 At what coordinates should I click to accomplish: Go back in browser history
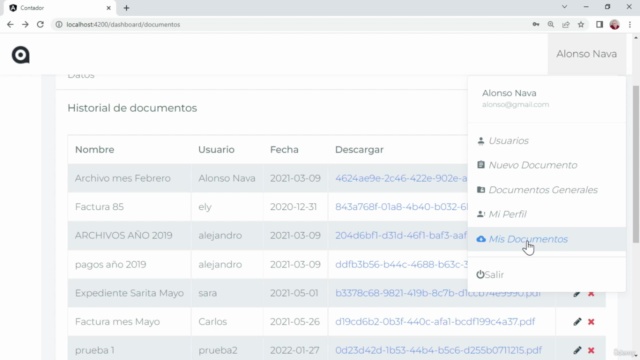pos(10,24)
